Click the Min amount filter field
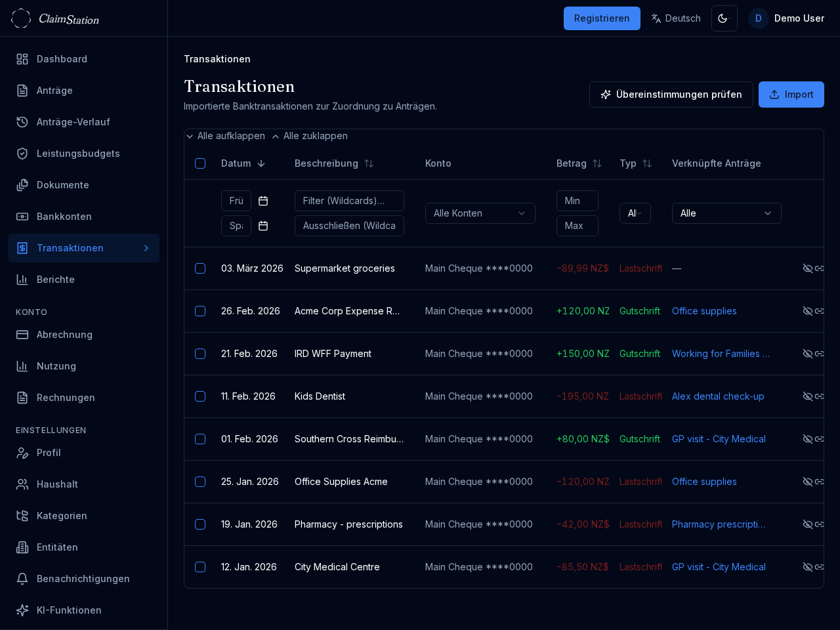 tap(577, 201)
